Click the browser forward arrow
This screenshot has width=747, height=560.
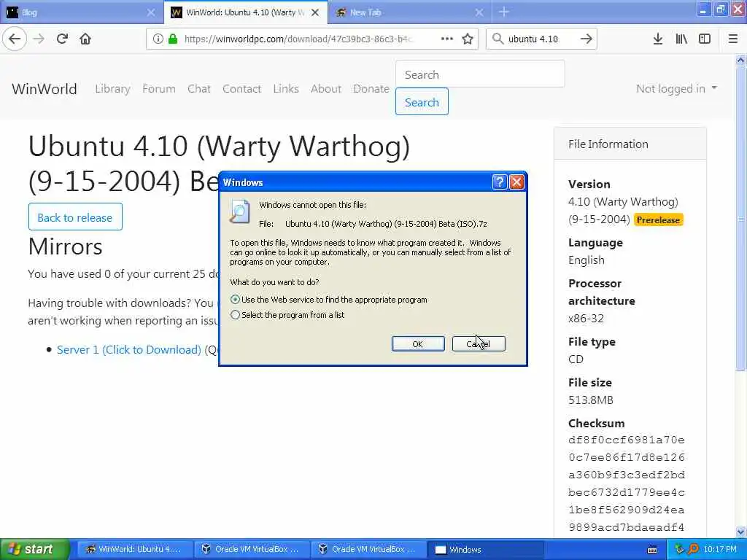click(x=39, y=39)
